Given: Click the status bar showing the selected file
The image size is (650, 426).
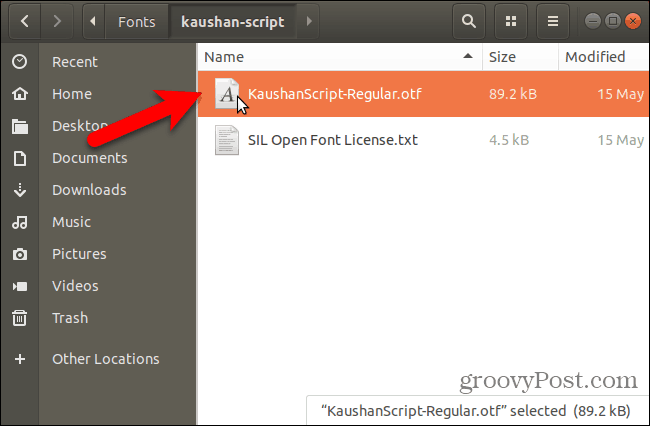Looking at the screenshot, I should 477,411.
